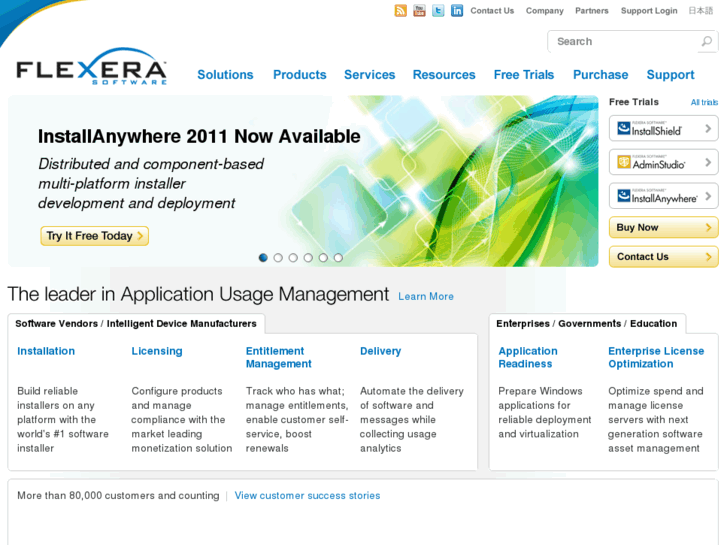Click the InstallAnywhere 2011 Now Available headline

[199, 136]
